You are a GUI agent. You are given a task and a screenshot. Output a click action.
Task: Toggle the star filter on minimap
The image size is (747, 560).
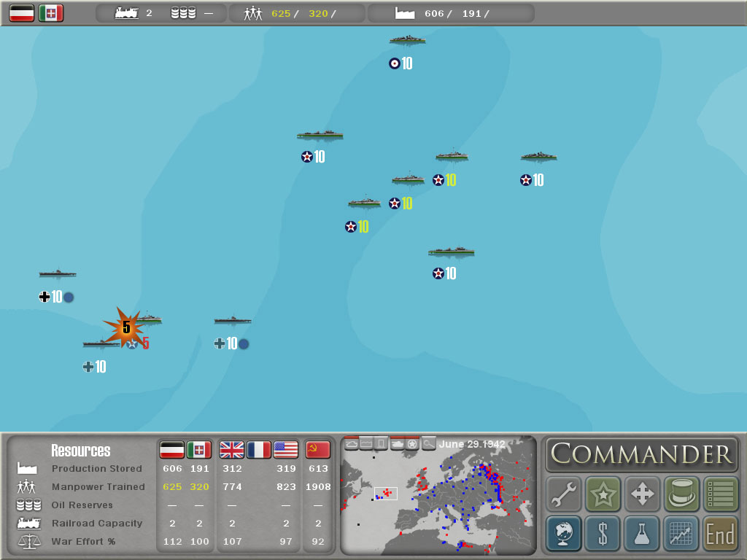point(412,443)
